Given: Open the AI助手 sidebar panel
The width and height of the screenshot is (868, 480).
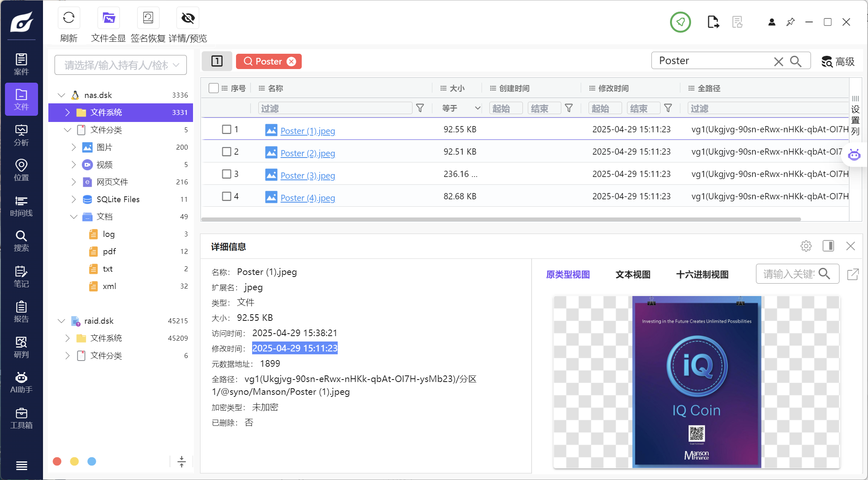Looking at the screenshot, I should 21,382.
